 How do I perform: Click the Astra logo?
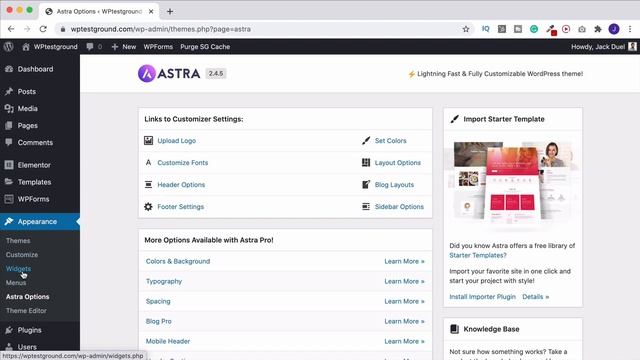tap(169, 73)
